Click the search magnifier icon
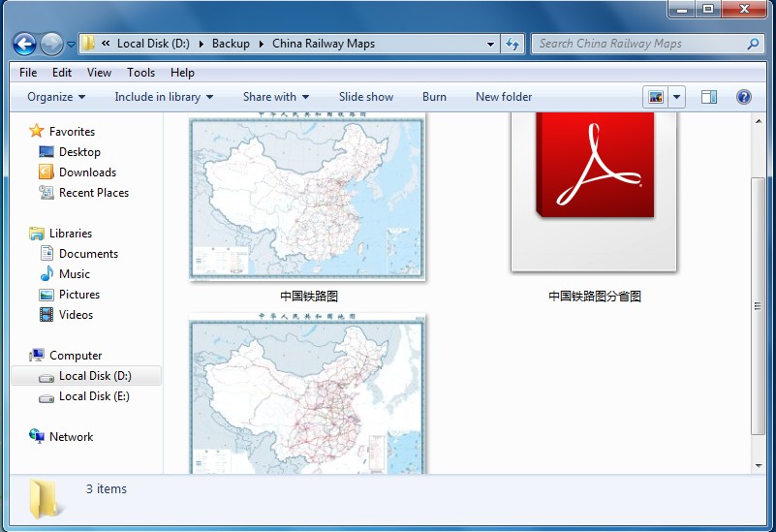 click(753, 44)
